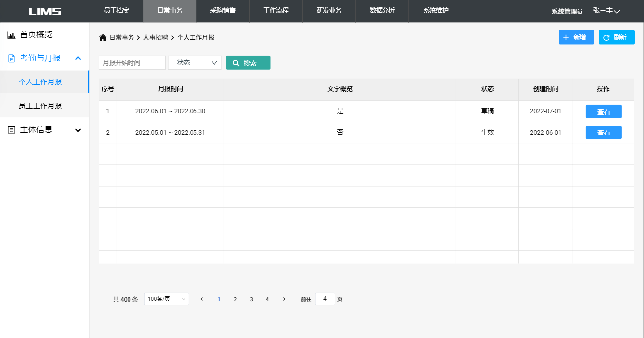Open the 状态 filter dropdown
This screenshot has width=644, height=338.
pyautogui.click(x=194, y=63)
